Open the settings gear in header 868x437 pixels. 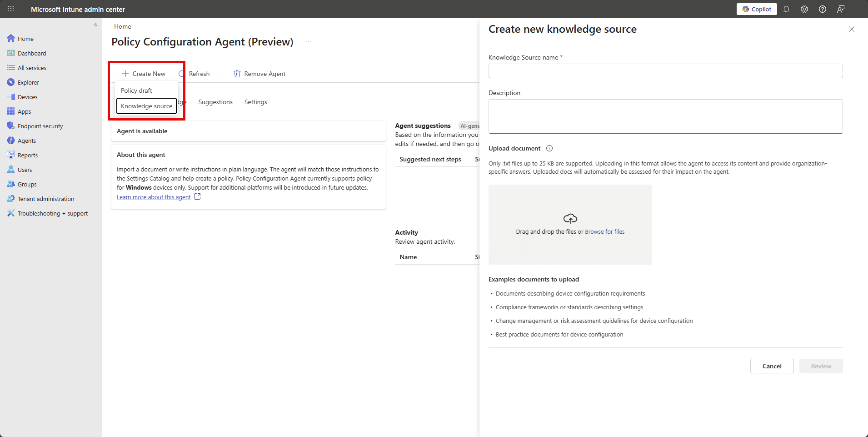tap(804, 9)
